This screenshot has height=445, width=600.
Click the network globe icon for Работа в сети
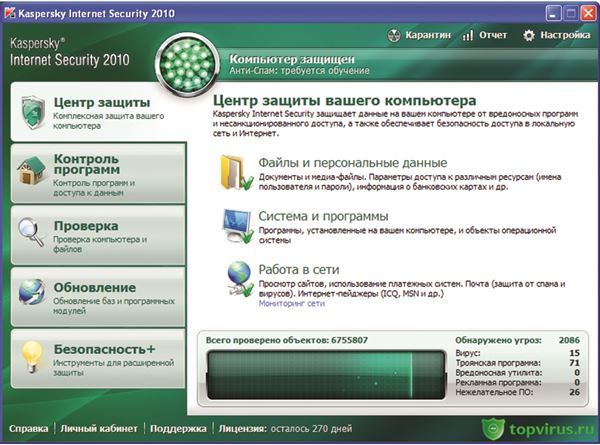click(x=240, y=279)
